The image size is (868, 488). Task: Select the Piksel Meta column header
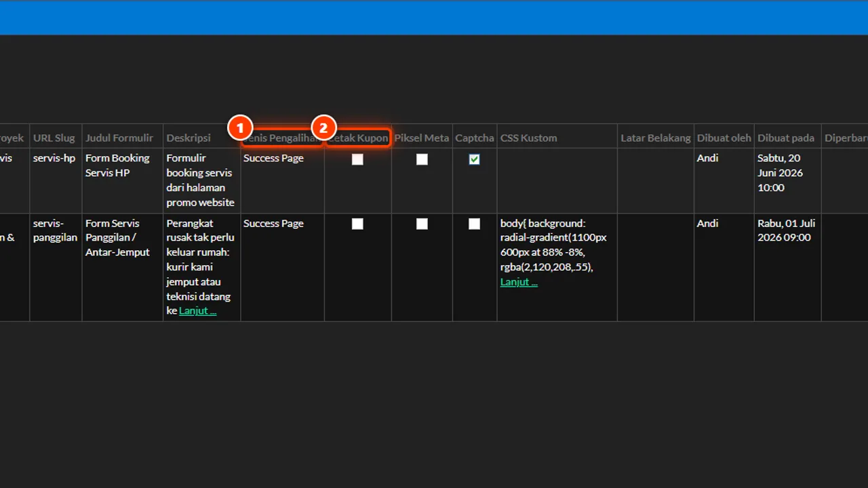(x=422, y=138)
